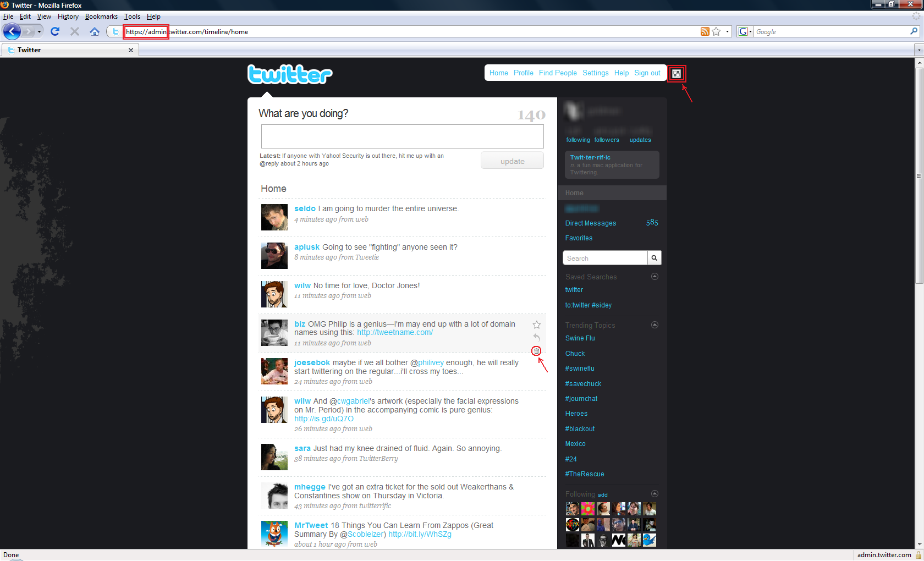Go to Firefox home page icon
Screen dimensions: 924x561
95,32
